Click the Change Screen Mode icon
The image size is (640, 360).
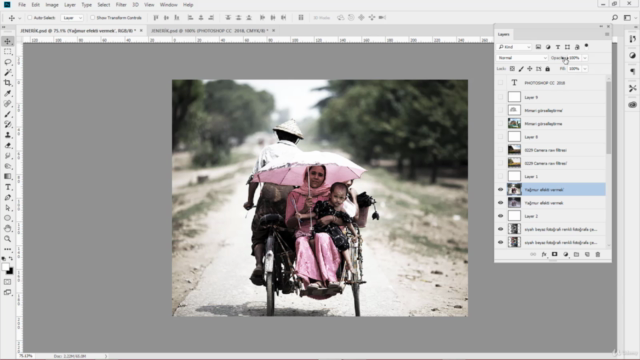point(8,292)
